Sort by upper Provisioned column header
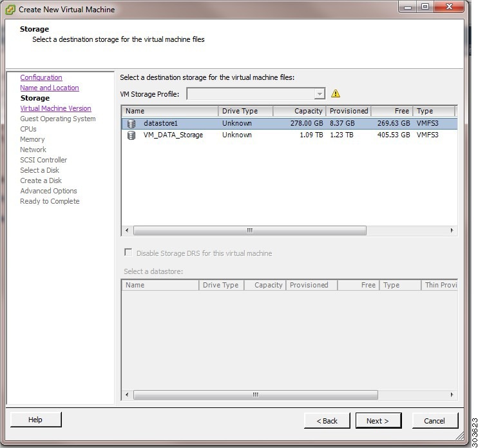This screenshot has height=448, width=478. [349, 111]
